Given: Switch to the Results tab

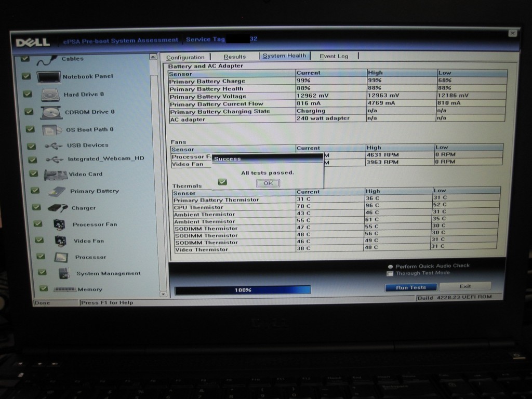Looking at the screenshot, I should pos(234,57).
